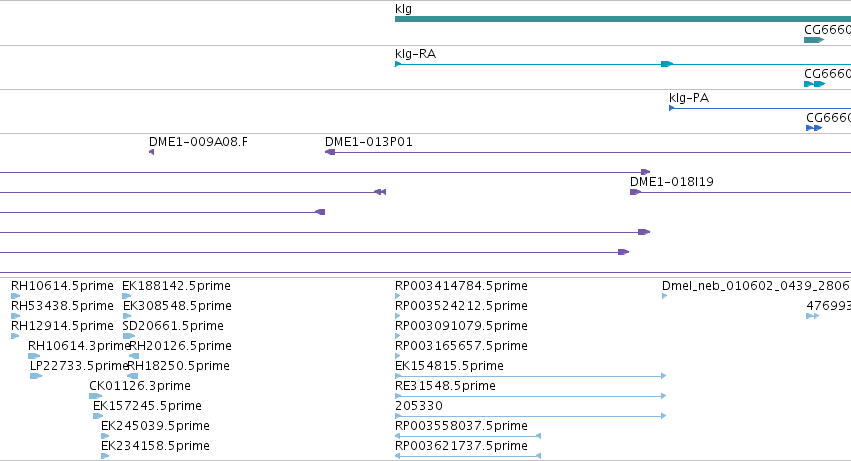Select the klg gene bar
851x461 pixels.
623,19
